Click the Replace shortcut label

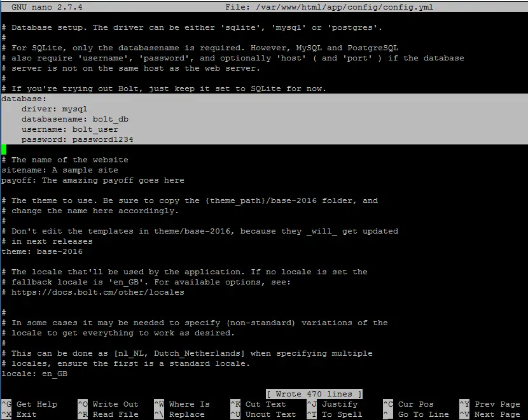coord(186,414)
